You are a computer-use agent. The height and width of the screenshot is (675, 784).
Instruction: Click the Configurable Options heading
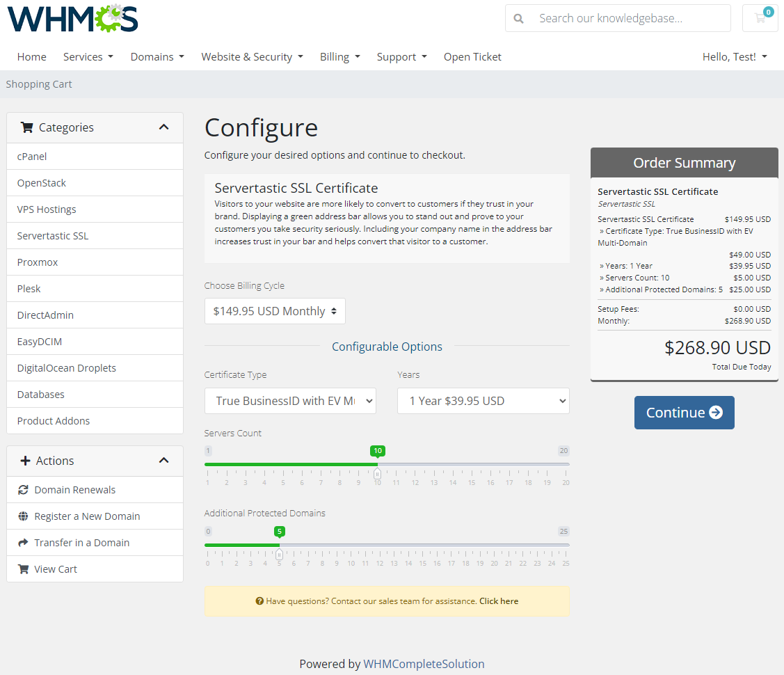[387, 347]
